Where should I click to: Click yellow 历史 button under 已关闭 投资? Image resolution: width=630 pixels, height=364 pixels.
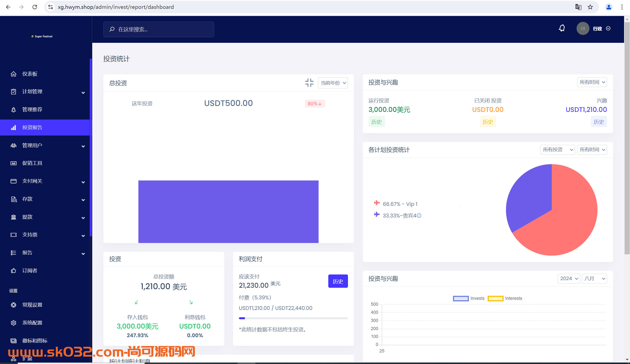pyautogui.click(x=488, y=122)
